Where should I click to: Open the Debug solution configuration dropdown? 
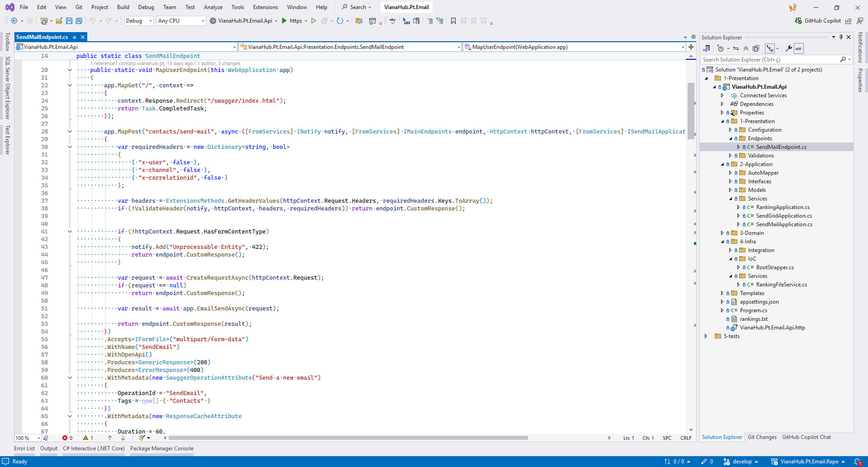(x=138, y=21)
